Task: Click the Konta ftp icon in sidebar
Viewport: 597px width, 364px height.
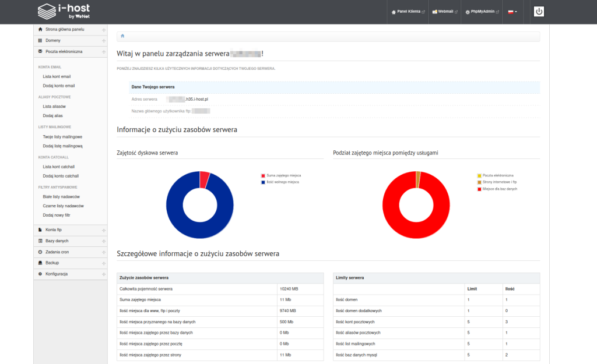Action: point(40,230)
